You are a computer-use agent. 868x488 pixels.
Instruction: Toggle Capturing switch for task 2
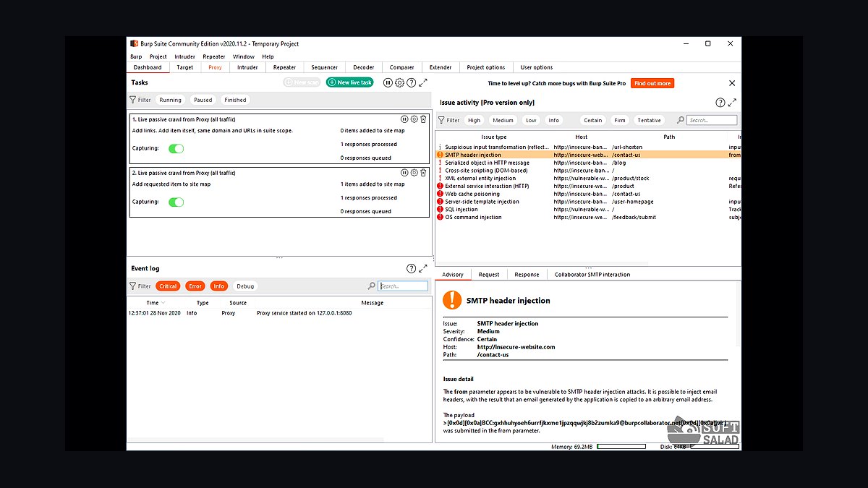point(176,202)
